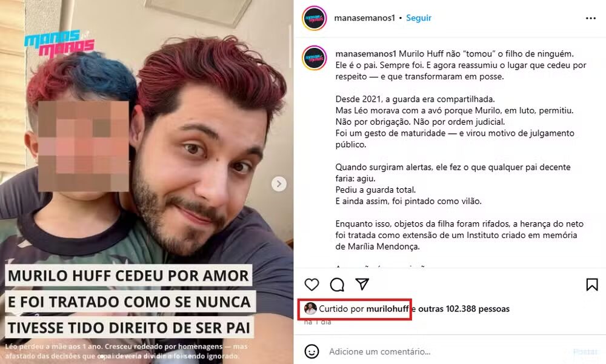606x364 pixels.
Task: Open manasemanos1 username in the caption
Action: point(366,54)
